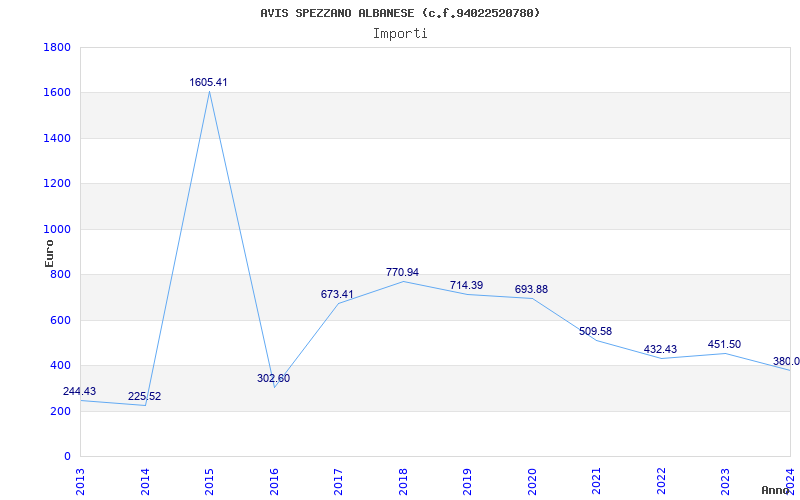
Task: Select the 673.41 data label
Action: [x=337, y=294]
